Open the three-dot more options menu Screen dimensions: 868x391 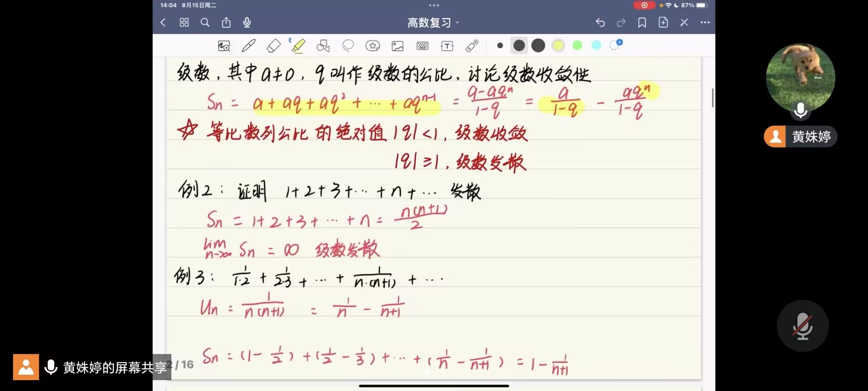(705, 23)
